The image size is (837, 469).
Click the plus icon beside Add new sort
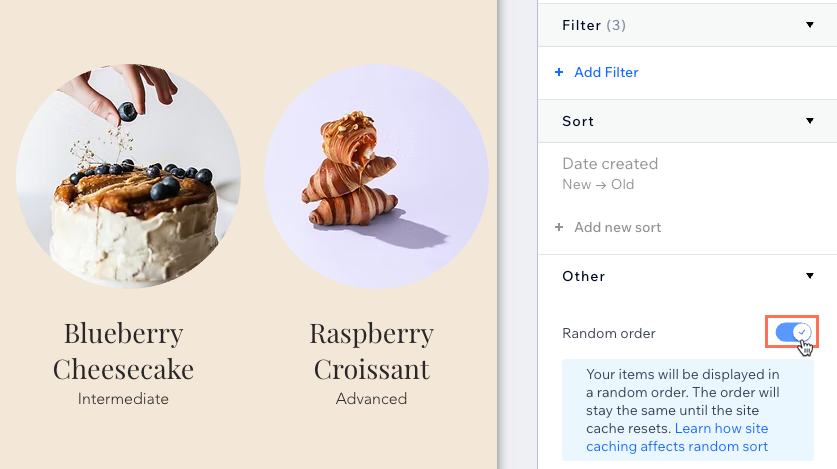[x=559, y=227]
